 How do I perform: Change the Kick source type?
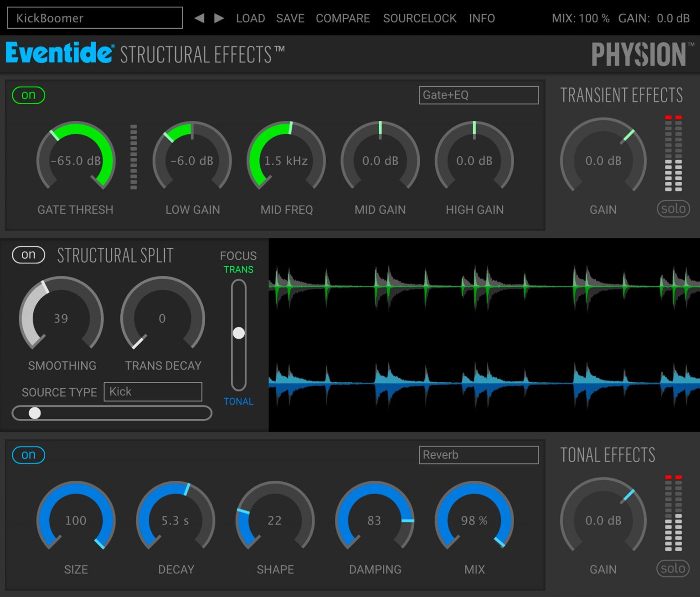[x=153, y=391]
